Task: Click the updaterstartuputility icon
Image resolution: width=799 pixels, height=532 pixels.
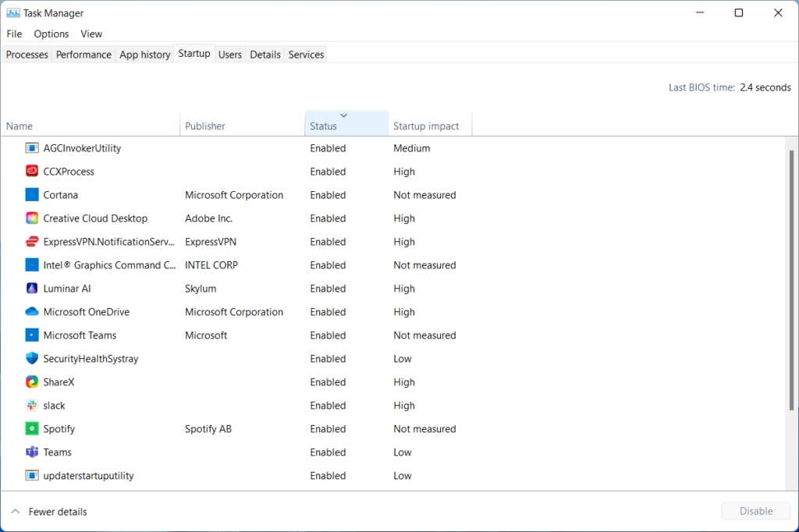Action: coord(31,476)
